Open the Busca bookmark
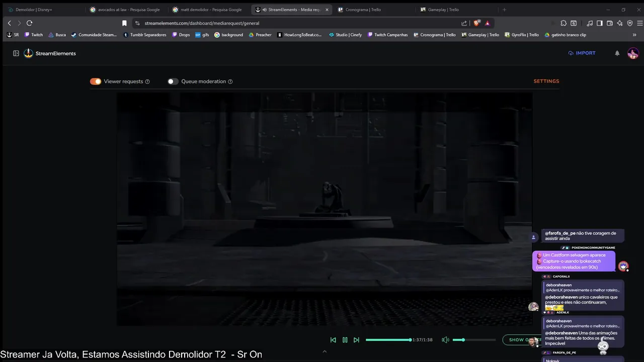This screenshot has width=644, height=362. [57, 35]
